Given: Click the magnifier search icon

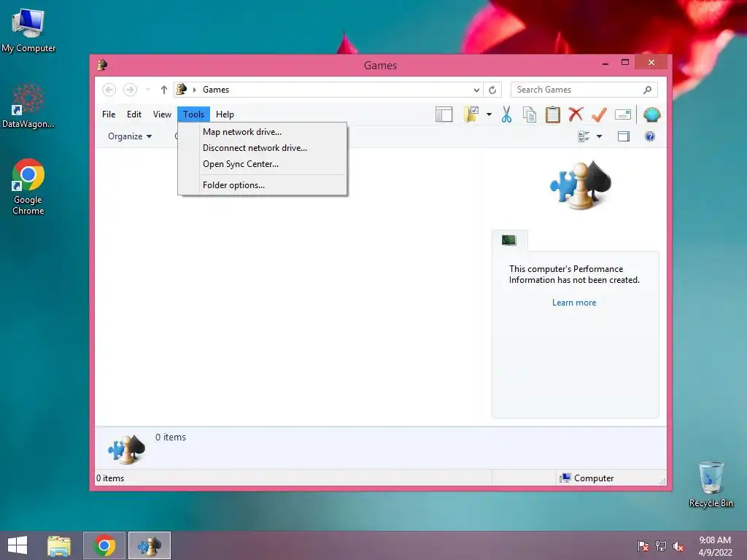Looking at the screenshot, I should pyautogui.click(x=648, y=90).
